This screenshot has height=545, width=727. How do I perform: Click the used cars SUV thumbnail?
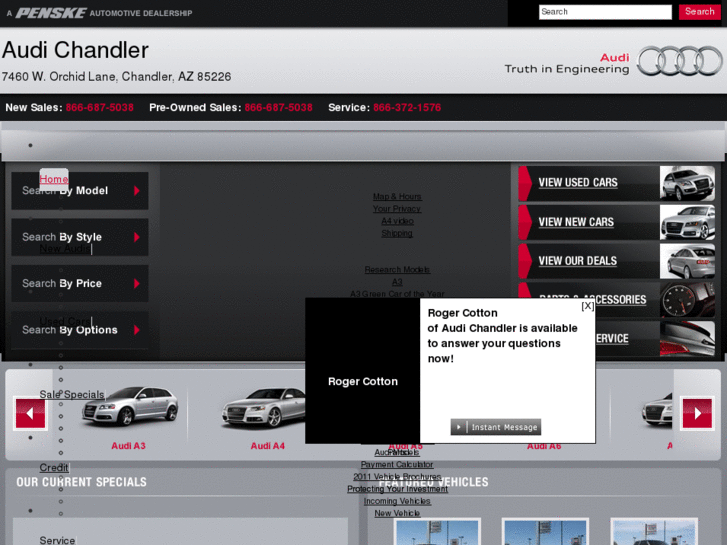[x=687, y=183]
